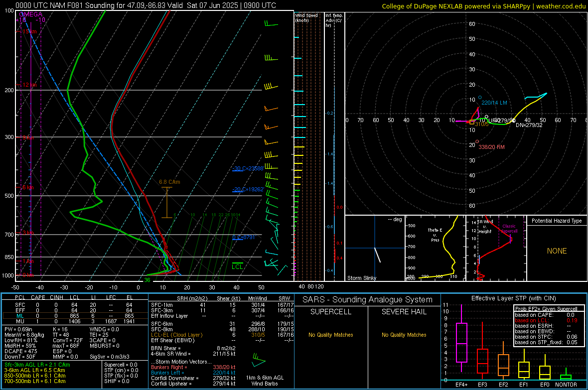This screenshot has width=588, height=390.
Task: Click the Inf. Temp. Adv. panel header
Action: coord(333,20)
